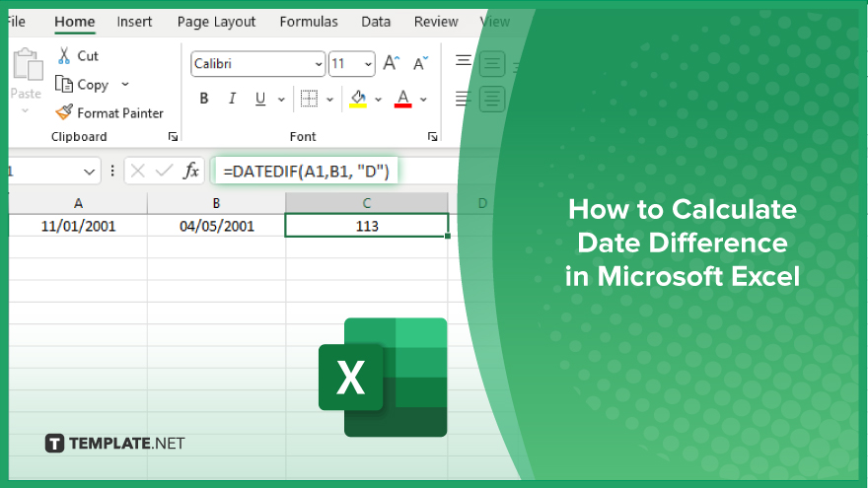Apply the yellow Fill Color bucket
The image size is (868, 488).
point(358,99)
